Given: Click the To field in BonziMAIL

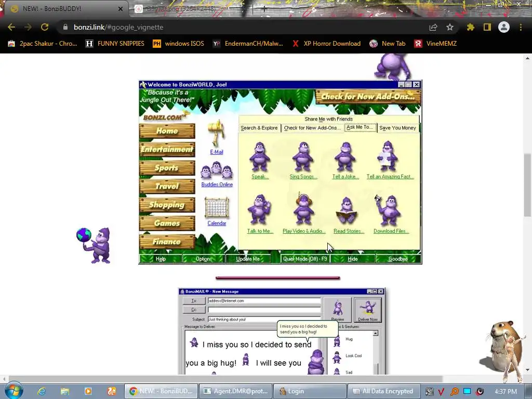Looking at the screenshot, I should tap(264, 301).
